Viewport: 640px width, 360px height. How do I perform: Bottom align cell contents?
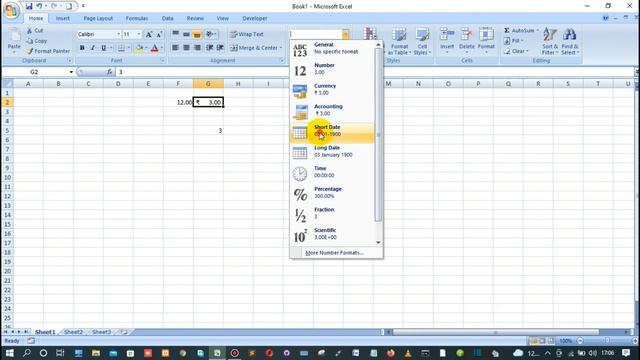(198, 34)
